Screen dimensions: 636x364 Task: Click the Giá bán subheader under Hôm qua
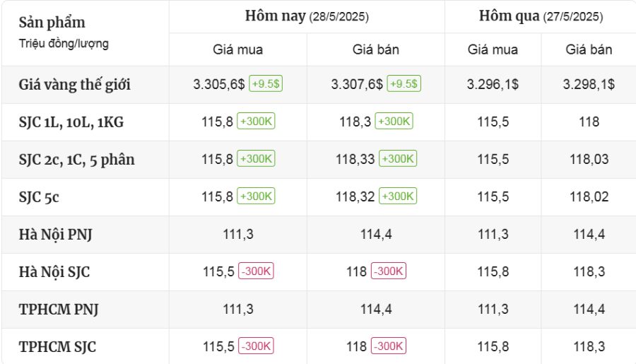tap(589, 49)
